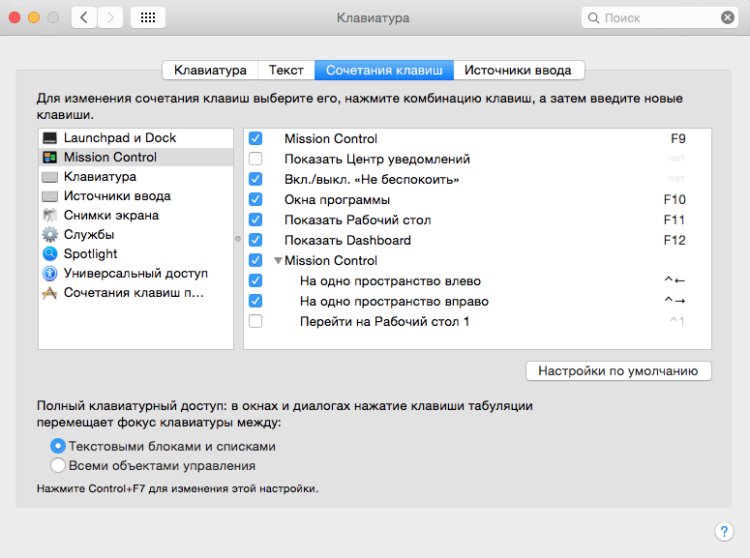Click into the Поиск search field
The height and width of the screenshot is (558, 750).
(660, 18)
